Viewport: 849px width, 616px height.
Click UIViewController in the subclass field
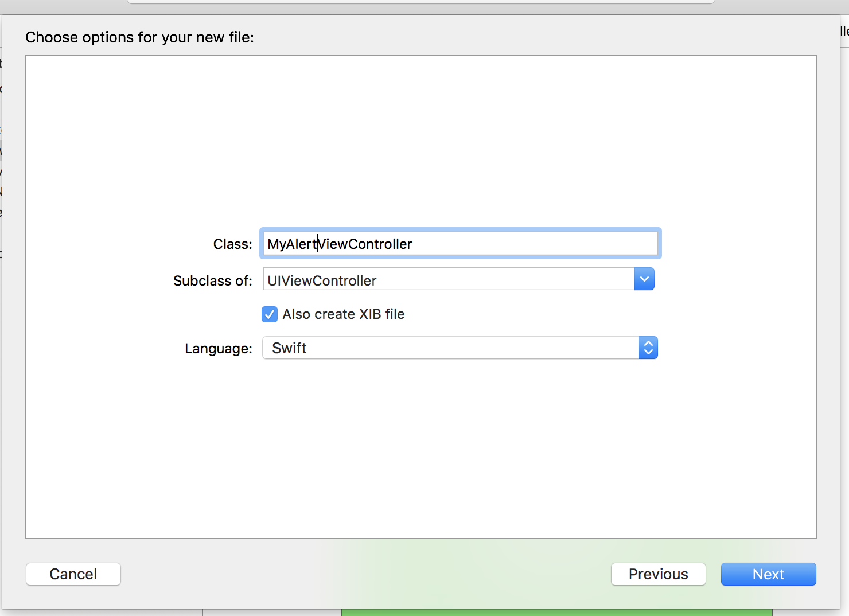click(321, 280)
